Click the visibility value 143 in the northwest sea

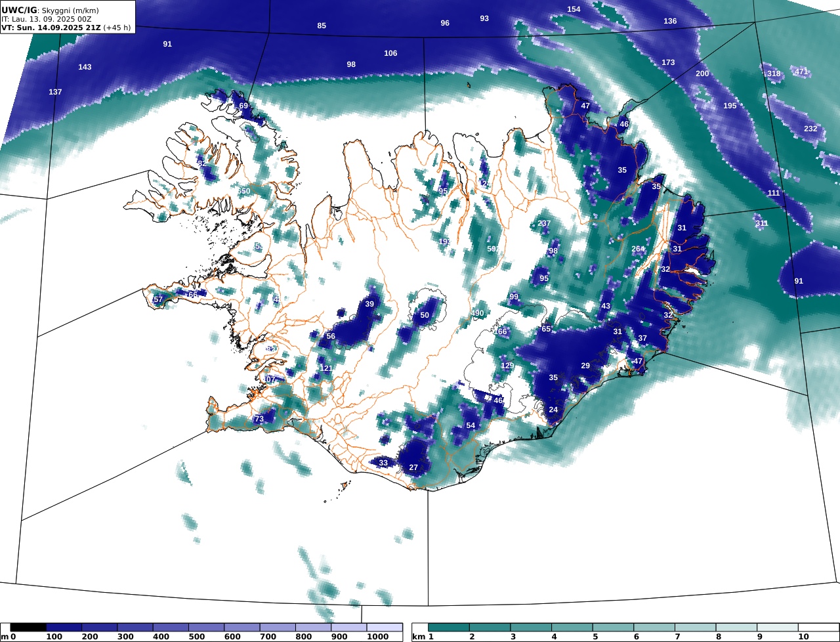pyautogui.click(x=85, y=67)
